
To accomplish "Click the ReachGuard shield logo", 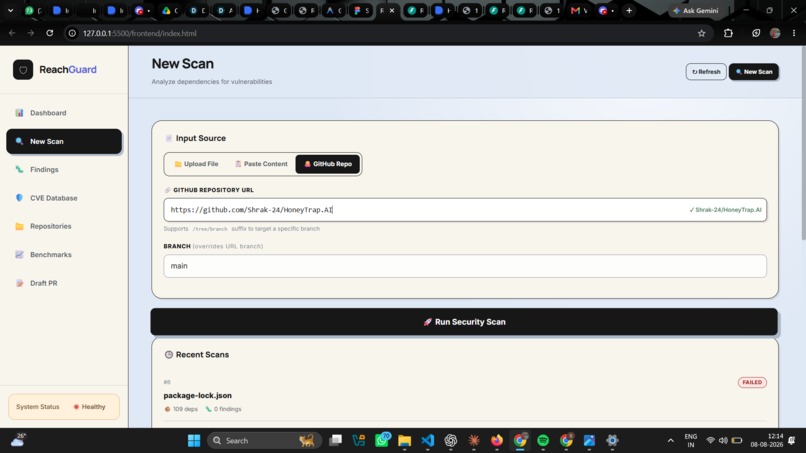I will click(x=23, y=69).
